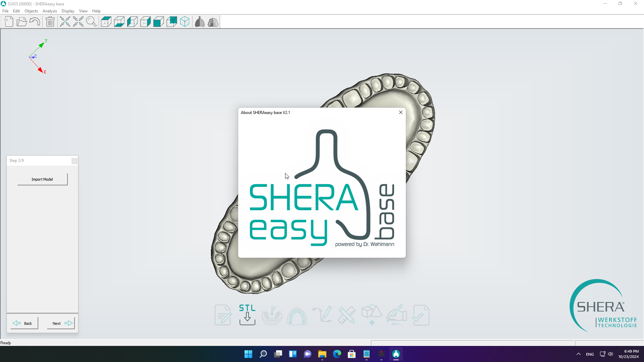Click the add-shapes workflow step icon
The image size is (644, 362).
(372, 315)
